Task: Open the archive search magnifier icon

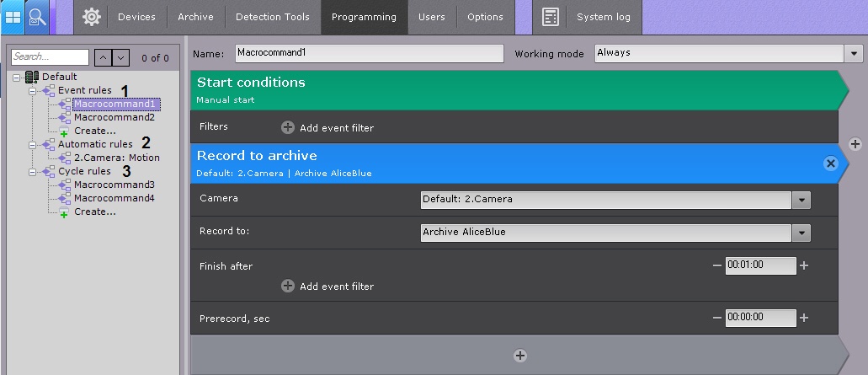Action: (x=38, y=17)
